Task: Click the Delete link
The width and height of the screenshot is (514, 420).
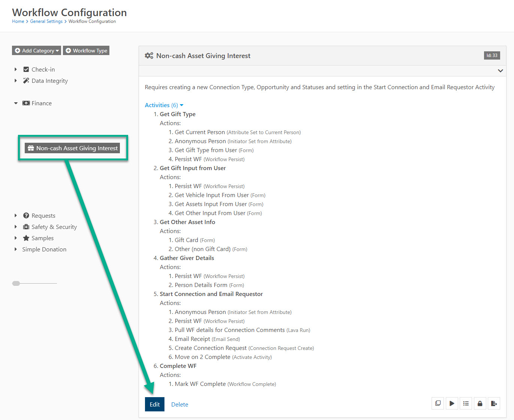Action: pos(180,404)
